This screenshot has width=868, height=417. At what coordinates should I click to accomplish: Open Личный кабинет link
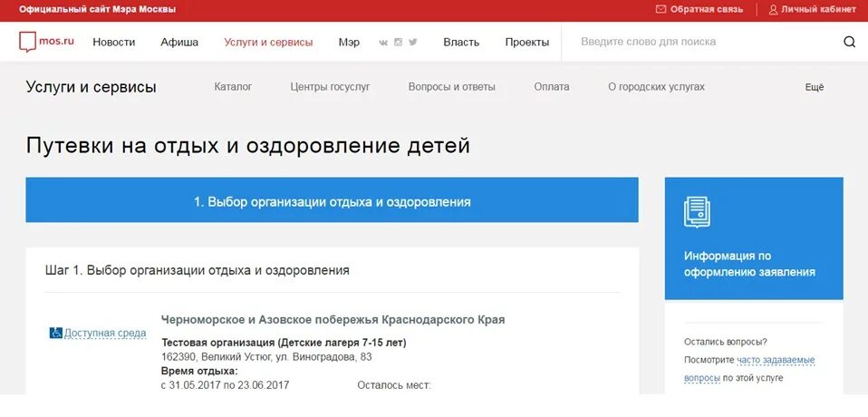click(x=819, y=9)
